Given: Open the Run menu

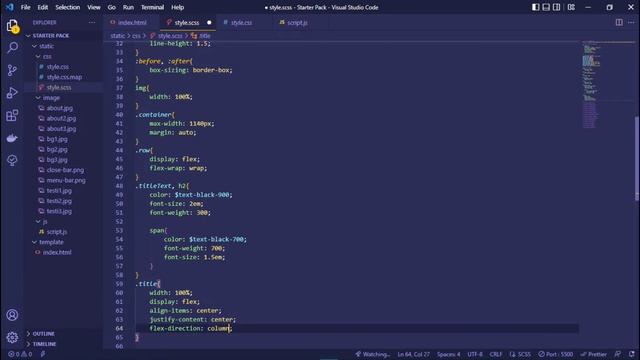Looking at the screenshot, I should 128,7.
